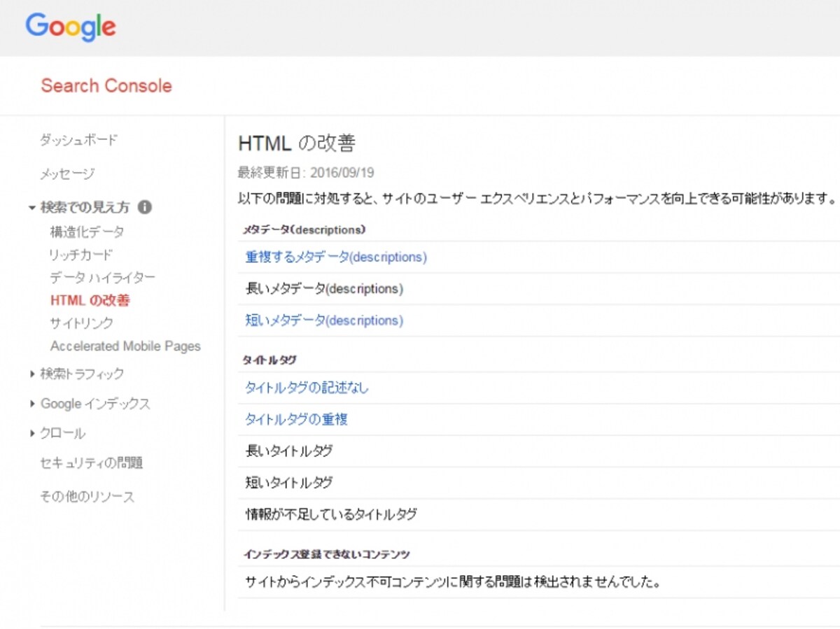Click the 検索での見え方 section label

pos(85,208)
